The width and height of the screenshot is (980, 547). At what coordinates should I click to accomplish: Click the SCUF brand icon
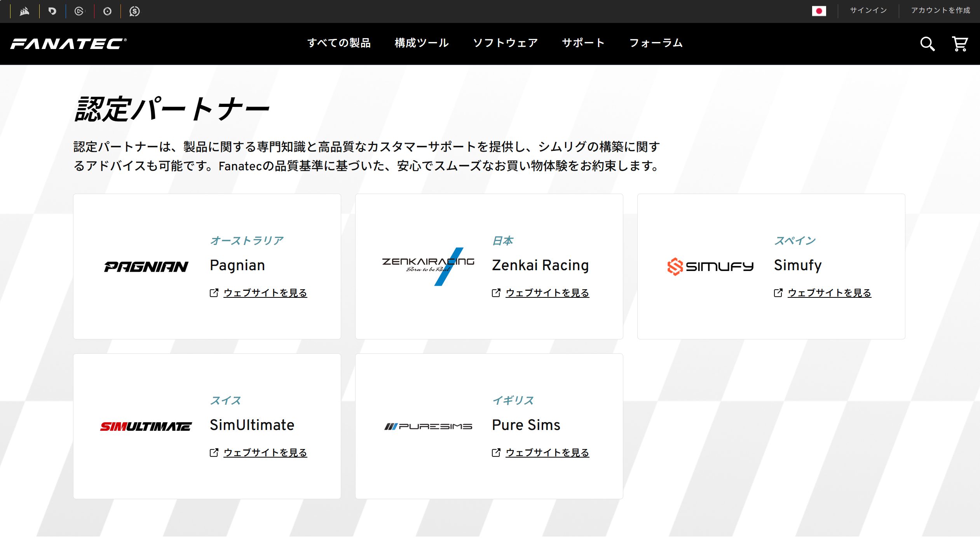134,11
